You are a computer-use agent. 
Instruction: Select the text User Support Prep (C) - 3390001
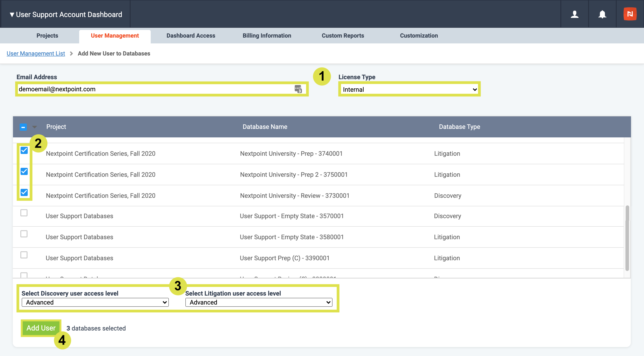click(x=284, y=258)
